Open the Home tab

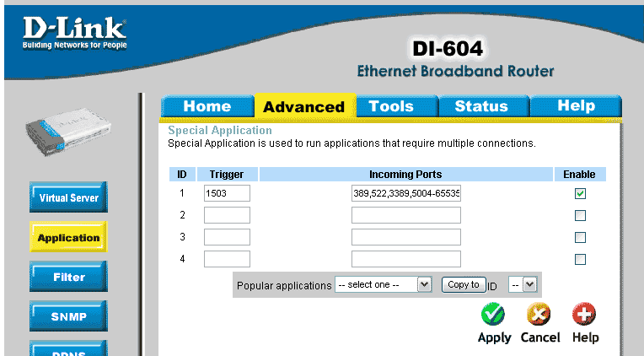[207, 106]
